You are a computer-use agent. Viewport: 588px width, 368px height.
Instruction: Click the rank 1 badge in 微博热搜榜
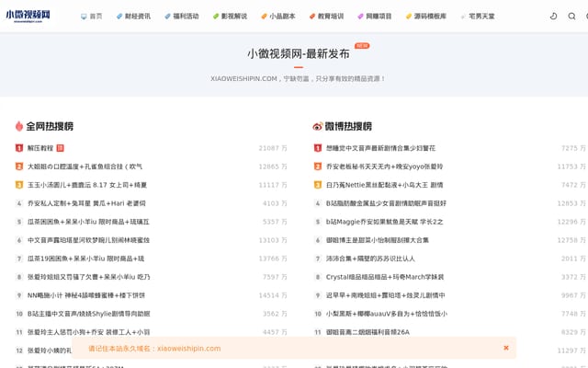click(318, 148)
